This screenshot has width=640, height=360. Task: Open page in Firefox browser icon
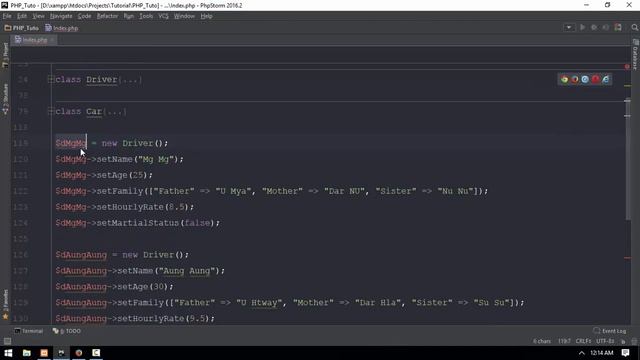pyautogui.click(x=575, y=80)
